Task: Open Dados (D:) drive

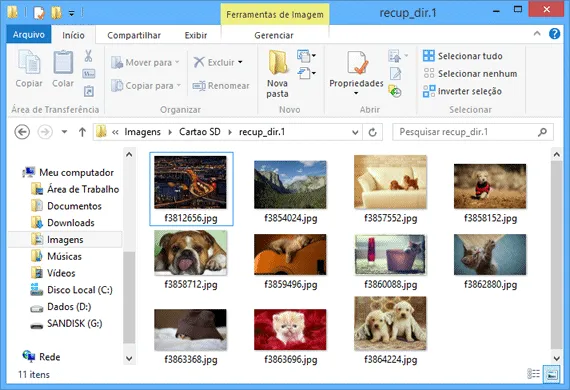Action: click(x=60, y=306)
